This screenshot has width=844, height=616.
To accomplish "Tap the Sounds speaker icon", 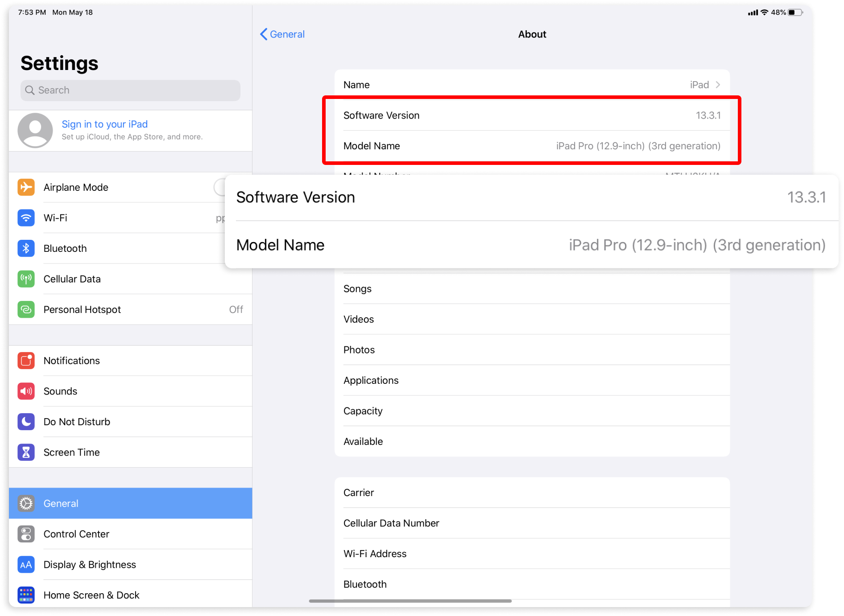I will [x=26, y=391].
